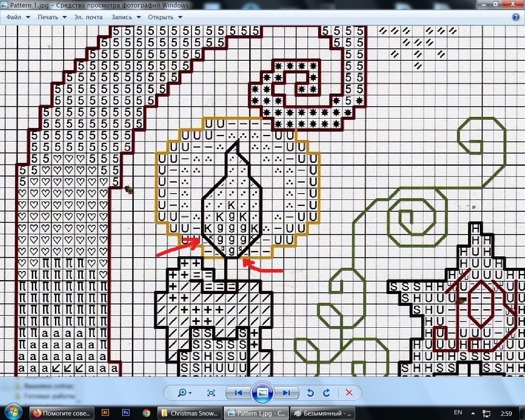Switch to the Безымянный Paint window
525x420 pixels.
(322, 413)
